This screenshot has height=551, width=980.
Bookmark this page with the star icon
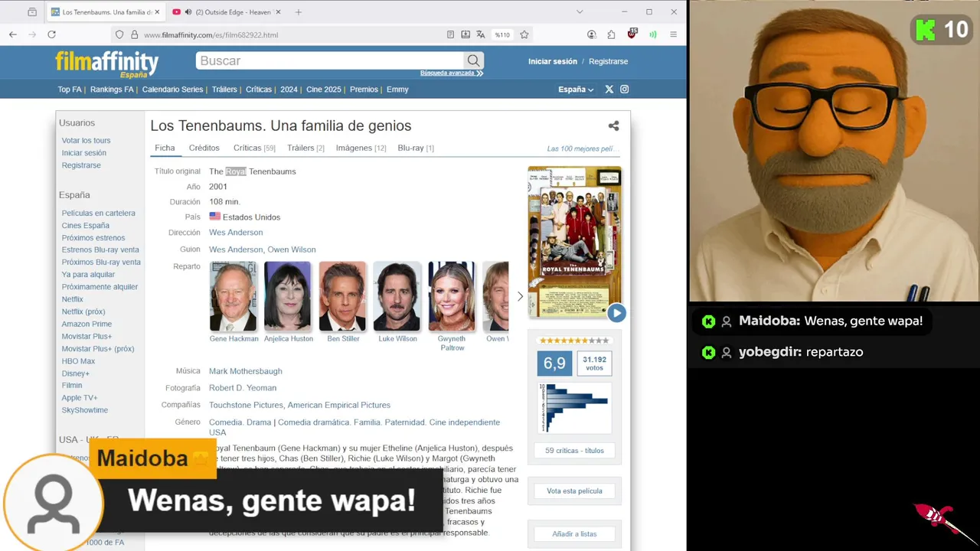coord(524,34)
